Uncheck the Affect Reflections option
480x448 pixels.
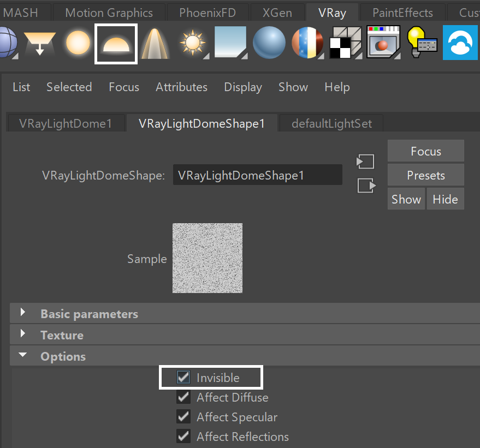(183, 436)
